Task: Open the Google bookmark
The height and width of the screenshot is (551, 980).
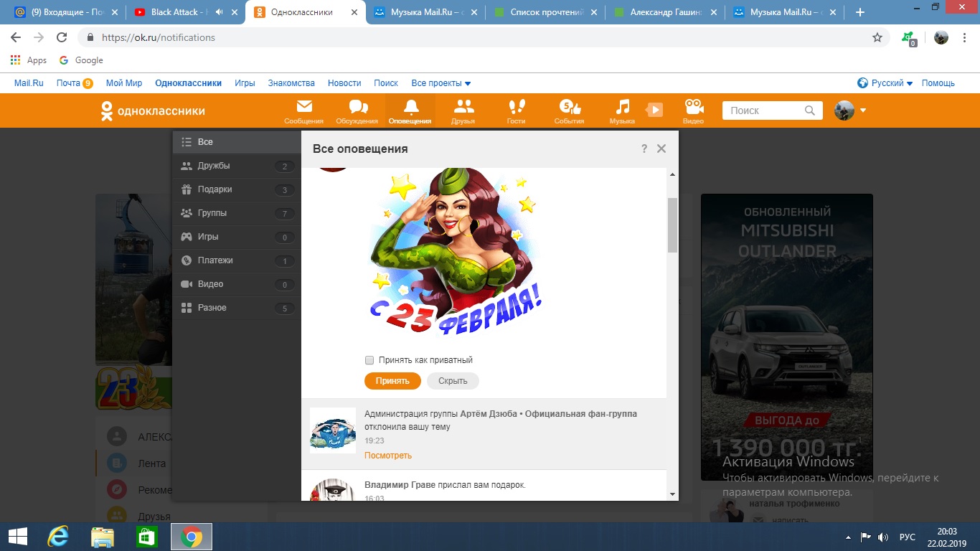Action: coord(81,60)
